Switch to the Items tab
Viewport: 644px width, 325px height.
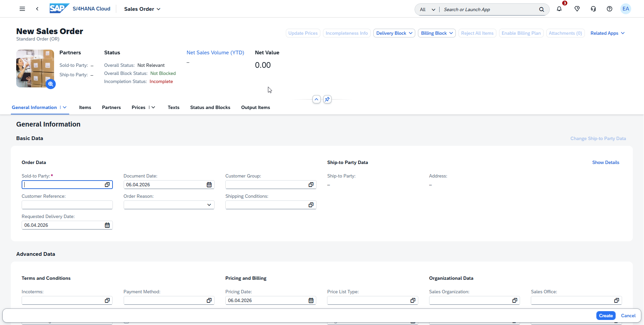pos(85,107)
